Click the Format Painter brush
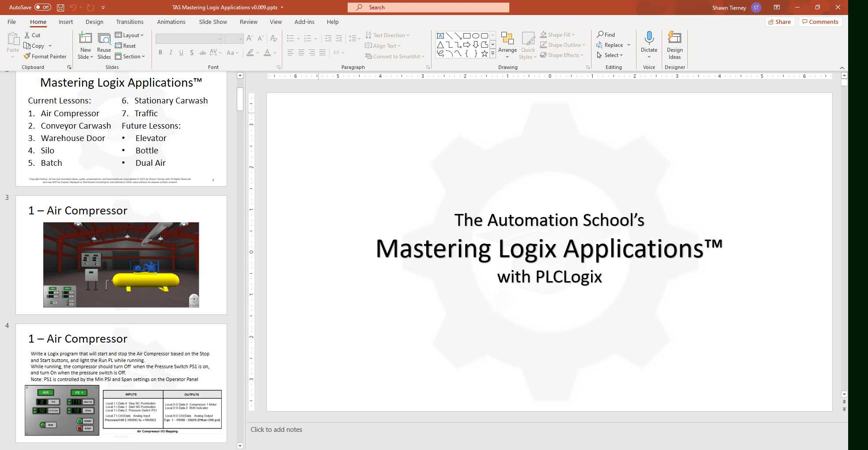Image resolution: width=868 pixels, height=450 pixels. click(27, 56)
